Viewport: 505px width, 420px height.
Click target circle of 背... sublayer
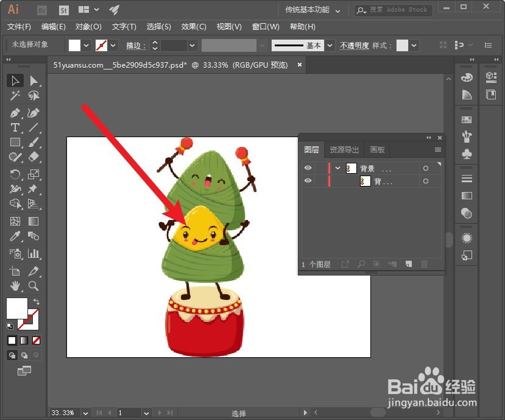426,181
